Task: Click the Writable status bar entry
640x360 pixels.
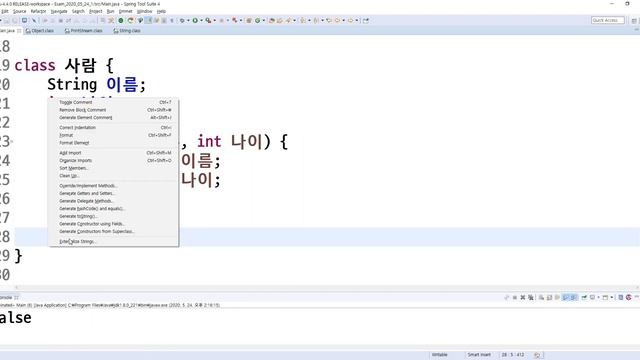Action: [440, 355]
